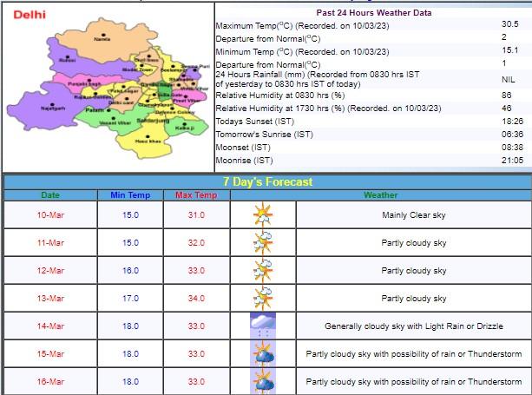Click the 16-Mar thunderstorm weather icon
The width and height of the screenshot is (532, 395).
(x=263, y=381)
